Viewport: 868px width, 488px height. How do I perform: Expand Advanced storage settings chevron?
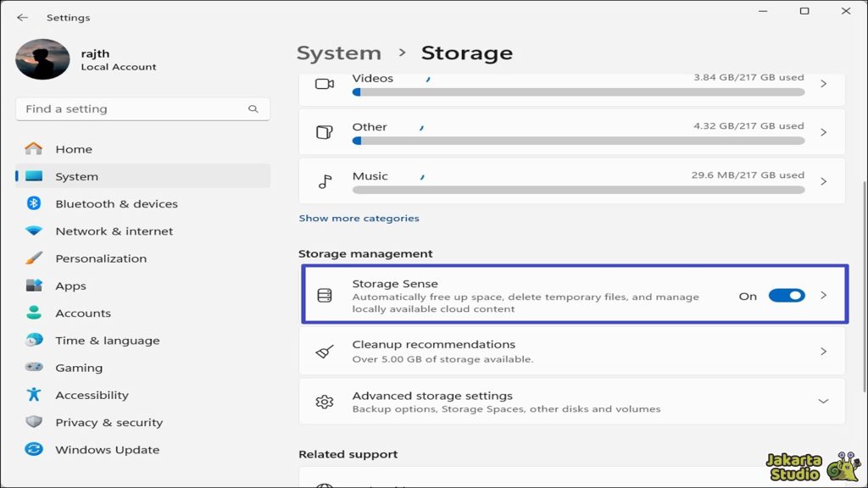click(x=822, y=402)
